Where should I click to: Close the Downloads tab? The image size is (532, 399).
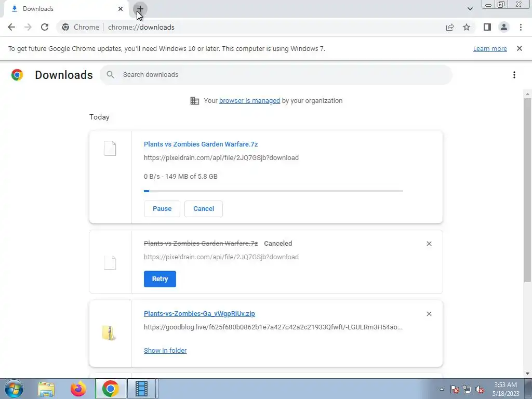point(121,9)
